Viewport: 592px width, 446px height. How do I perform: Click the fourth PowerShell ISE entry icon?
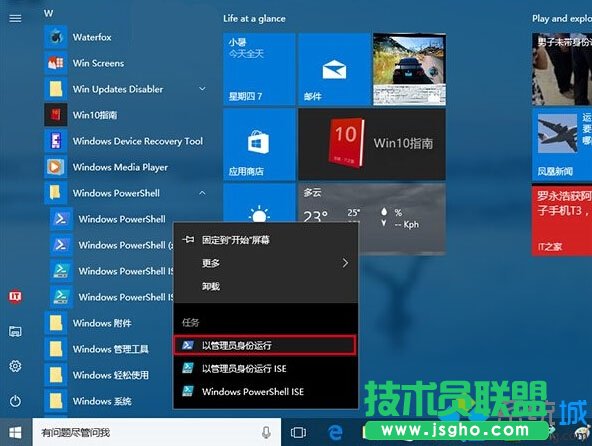pos(61,297)
